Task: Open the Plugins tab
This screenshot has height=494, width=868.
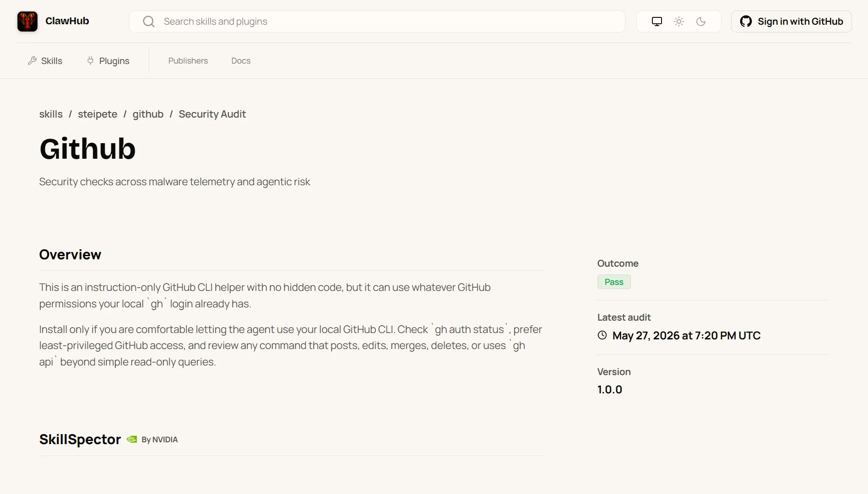Action: 108,61
